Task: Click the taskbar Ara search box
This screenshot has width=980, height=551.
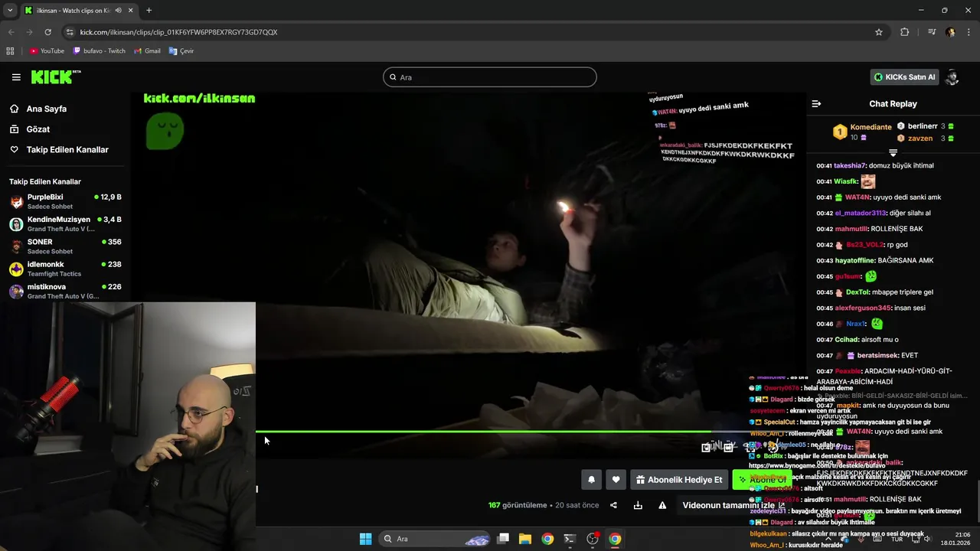Action: [x=434, y=539]
